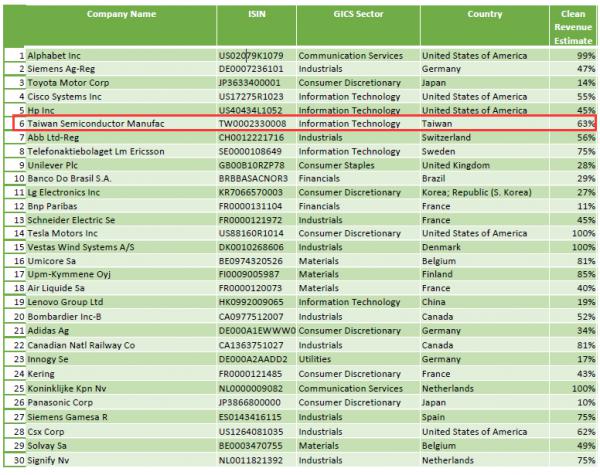Select the Solvay Sa cell
This screenshot has height=475, width=600.
[121, 446]
